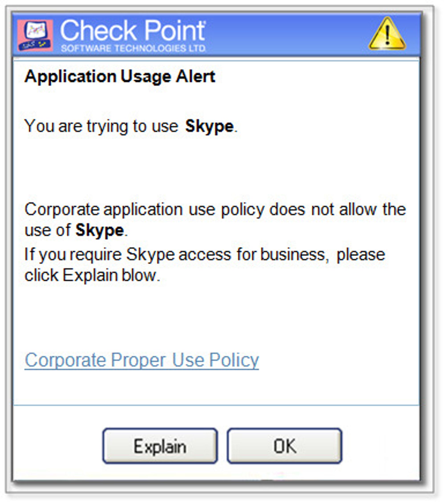Click the bold Skype in first sentence

tap(209, 126)
